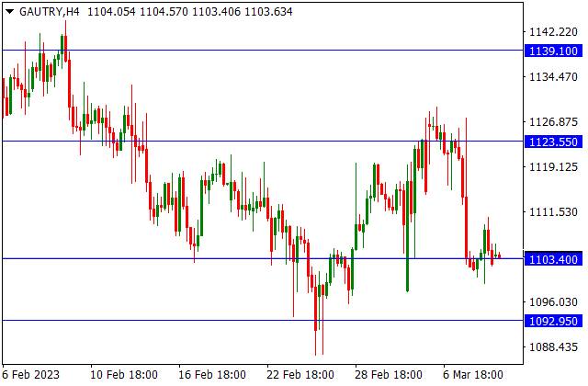Screen dimensions: 588x386
Task: Click the 1139.100 horizontal line price label
Action: pyautogui.click(x=553, y=51)
